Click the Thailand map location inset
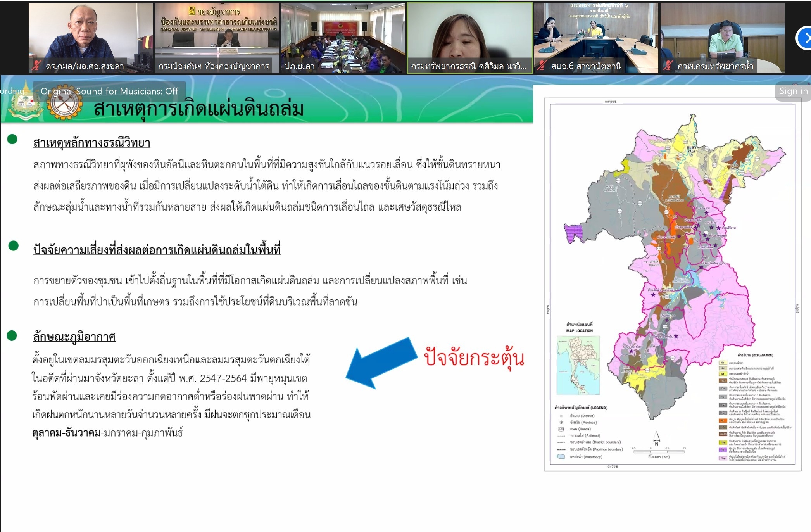The width and height of the screenshot is (811, 532). (578, 365)
